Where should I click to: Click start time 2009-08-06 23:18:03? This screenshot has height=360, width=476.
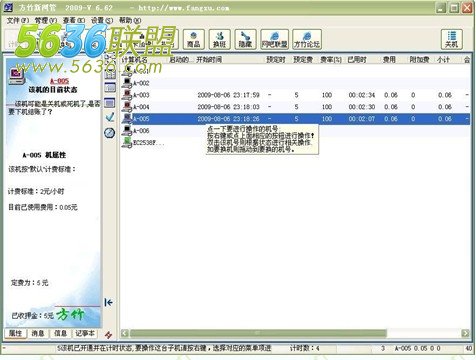pyautogui.click(x=228, y=107)
